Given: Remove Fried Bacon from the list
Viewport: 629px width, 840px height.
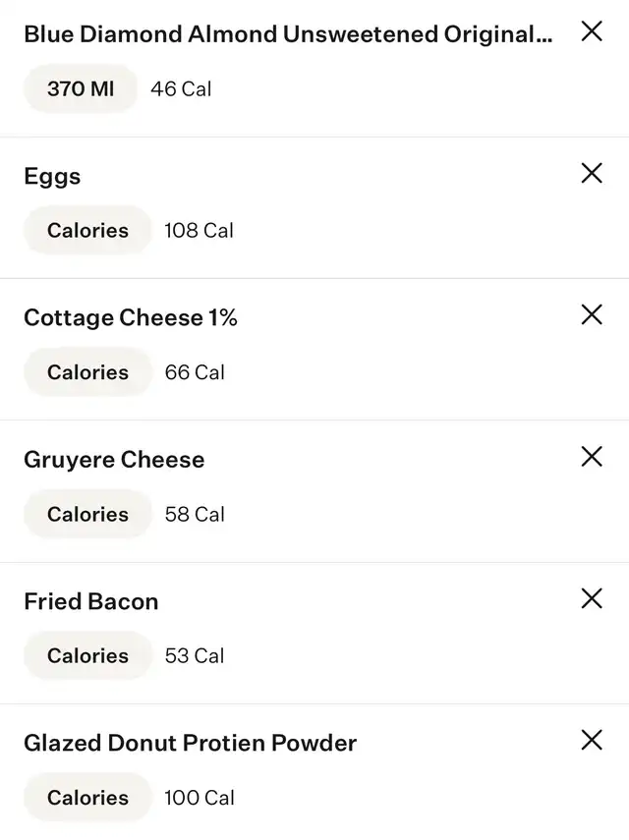Looking at the screenshot, I should (592, 598).
